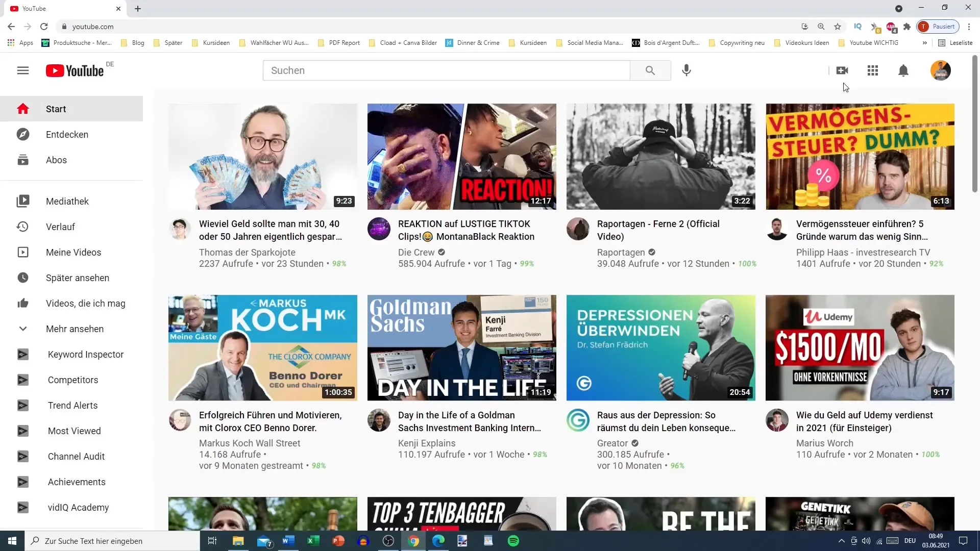This screenshot has height=551, width=980.
Task: Open Raus aus der Depression video title
Action: pos(666,421)
